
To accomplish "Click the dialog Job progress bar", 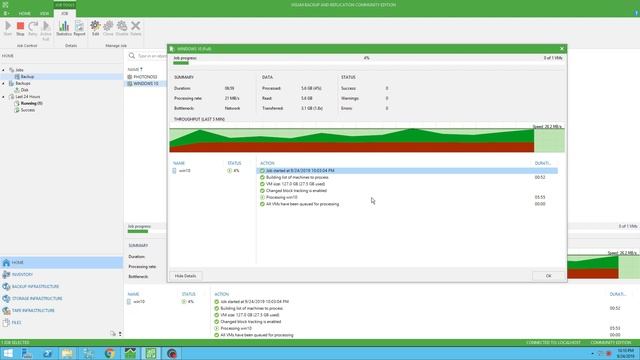I will click(x=367, y=63).
